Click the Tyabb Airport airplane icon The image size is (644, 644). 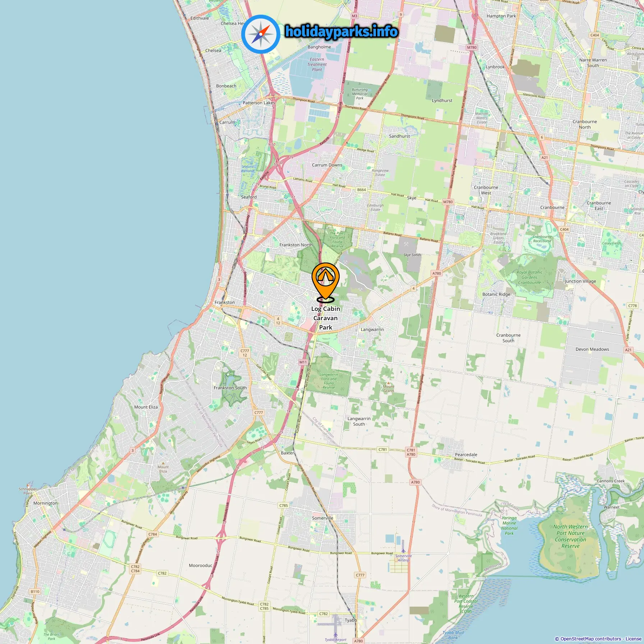(x=335, y=635)
